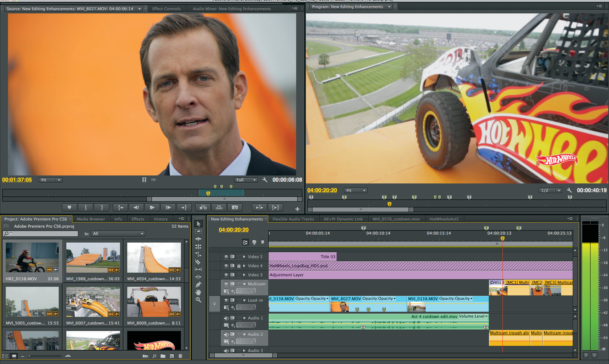609x364 pixels.
Task: Open the Media Browser tab
Action: click(x=91, y=219)
